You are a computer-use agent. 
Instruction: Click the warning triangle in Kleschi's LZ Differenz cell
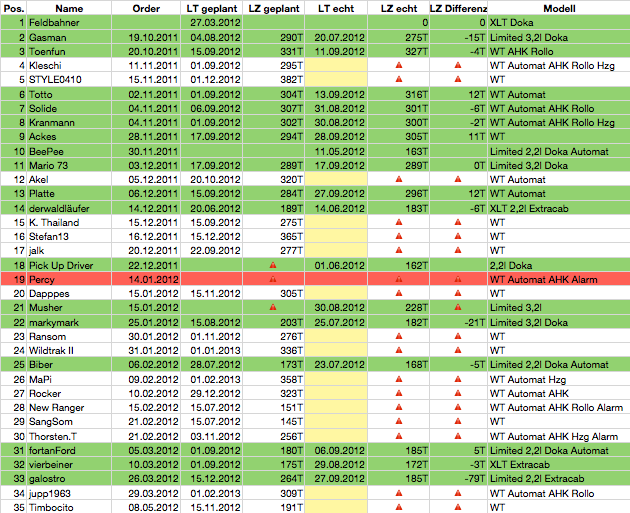point(458,65)
